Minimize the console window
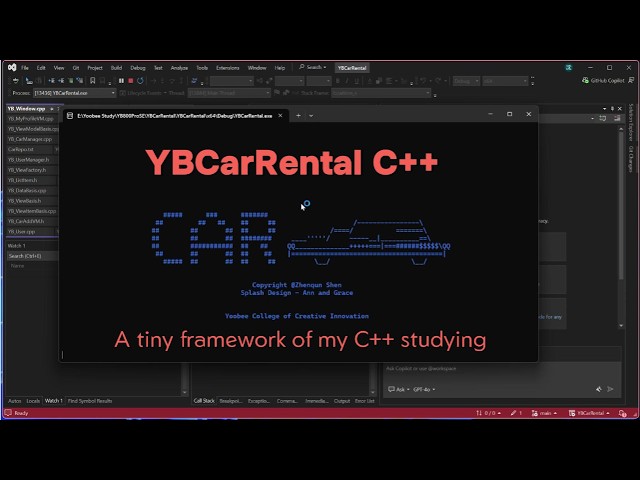640x480 pixels. point(491,114)
